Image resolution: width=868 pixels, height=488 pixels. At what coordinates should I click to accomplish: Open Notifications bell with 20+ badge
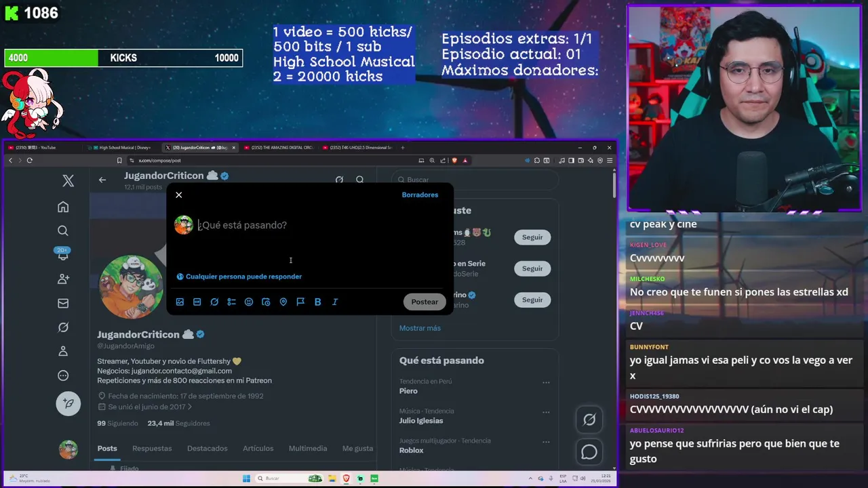click(x=63, y=254)
